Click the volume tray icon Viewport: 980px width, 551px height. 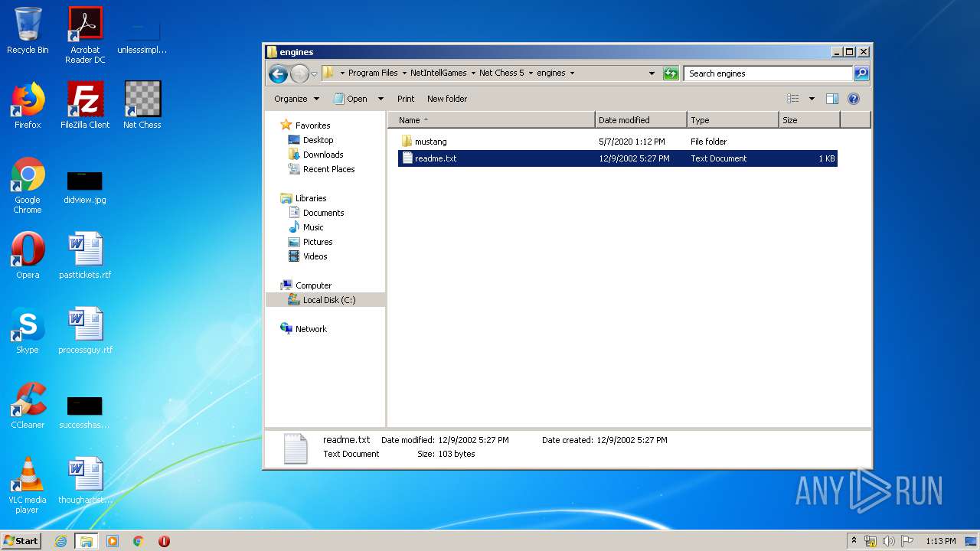[x=889, y=541]
